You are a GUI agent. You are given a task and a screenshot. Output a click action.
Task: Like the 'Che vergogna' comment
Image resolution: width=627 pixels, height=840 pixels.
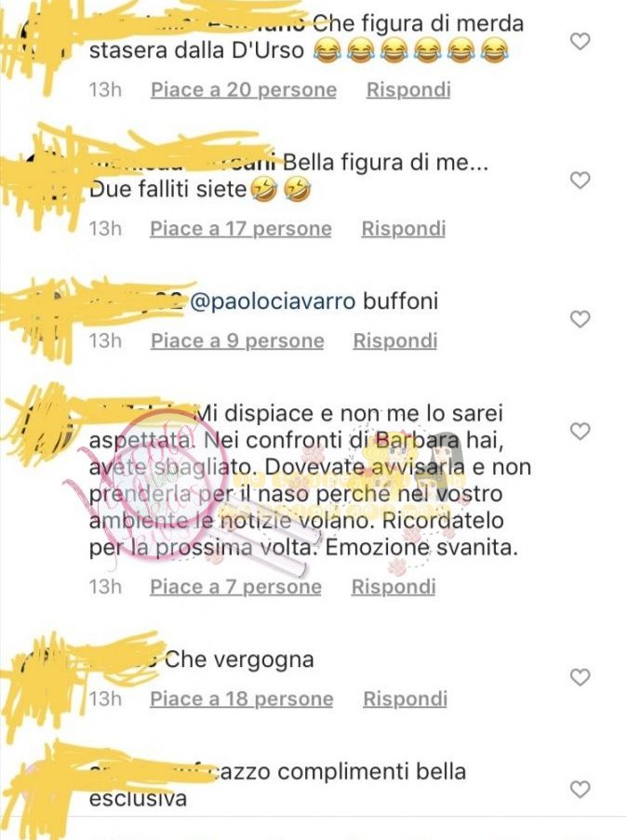[x=580, y=678]
